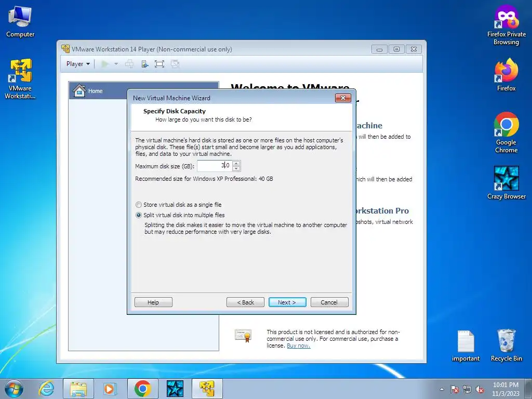Click the Help button in the wizard
The width and height of the screenshot is (532, 399).
point(153,302)
